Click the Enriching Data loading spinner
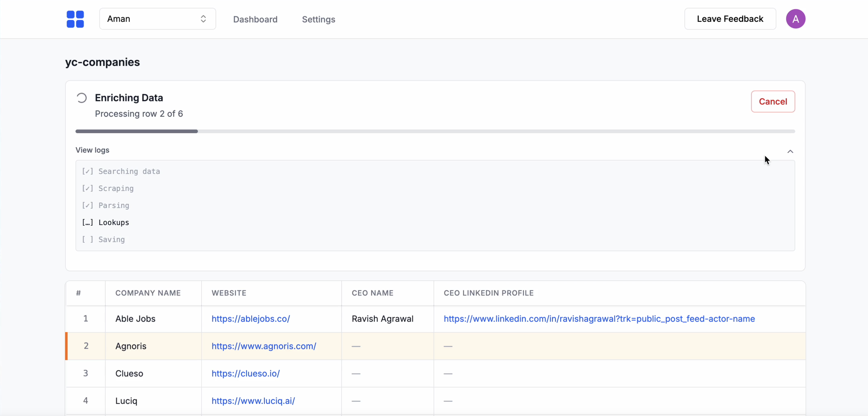This screenshot has height=416, width=868. [82, 98]
